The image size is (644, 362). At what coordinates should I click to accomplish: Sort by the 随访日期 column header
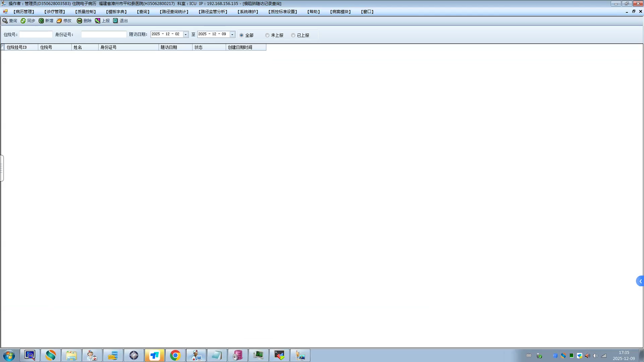point(175,47)
